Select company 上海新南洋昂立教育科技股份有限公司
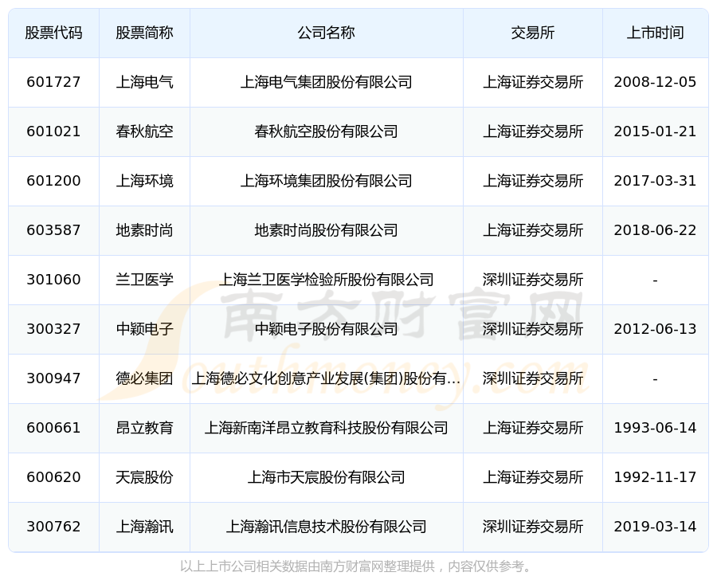This screenshot has width=717, height=588. point(327,428)
